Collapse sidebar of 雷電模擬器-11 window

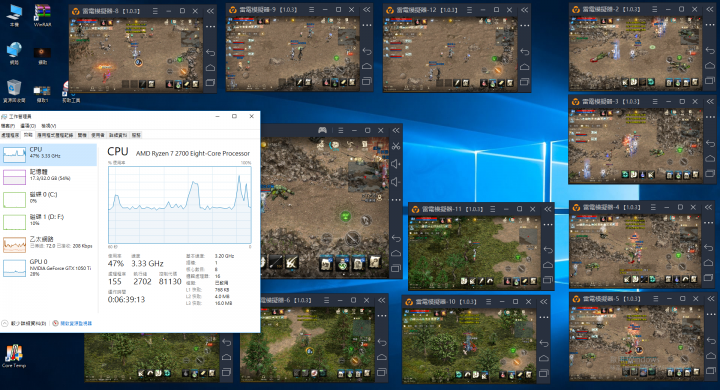click(548, 209)
